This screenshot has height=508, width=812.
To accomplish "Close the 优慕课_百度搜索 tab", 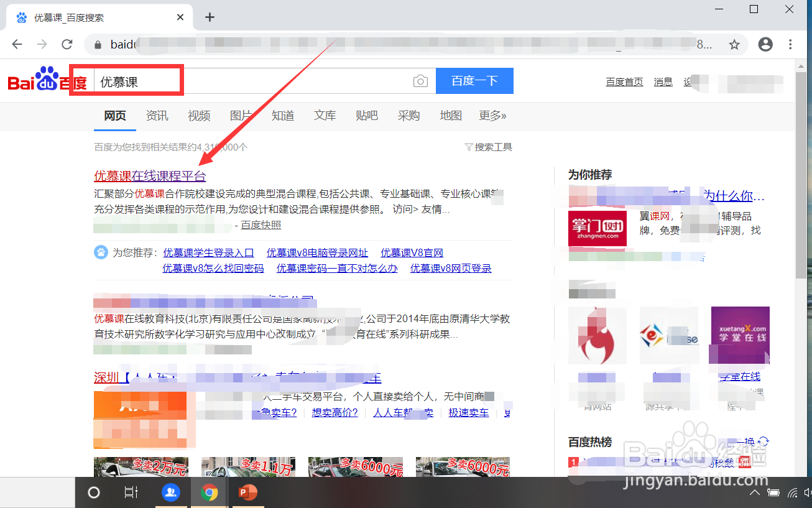I will tap(180, 17).
